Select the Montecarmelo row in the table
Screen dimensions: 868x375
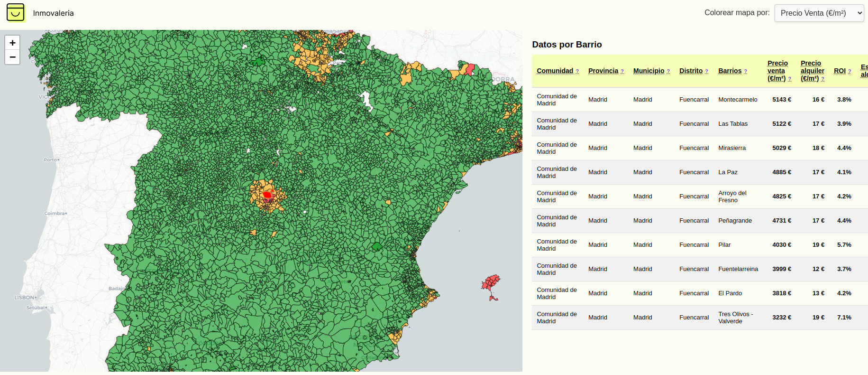[738, 100]
